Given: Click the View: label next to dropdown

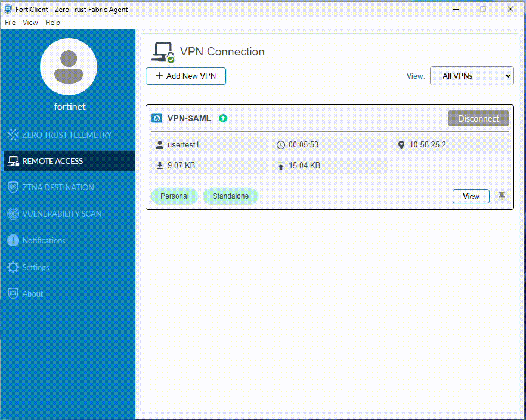Looking at the screenshot, I should [416, 76].
